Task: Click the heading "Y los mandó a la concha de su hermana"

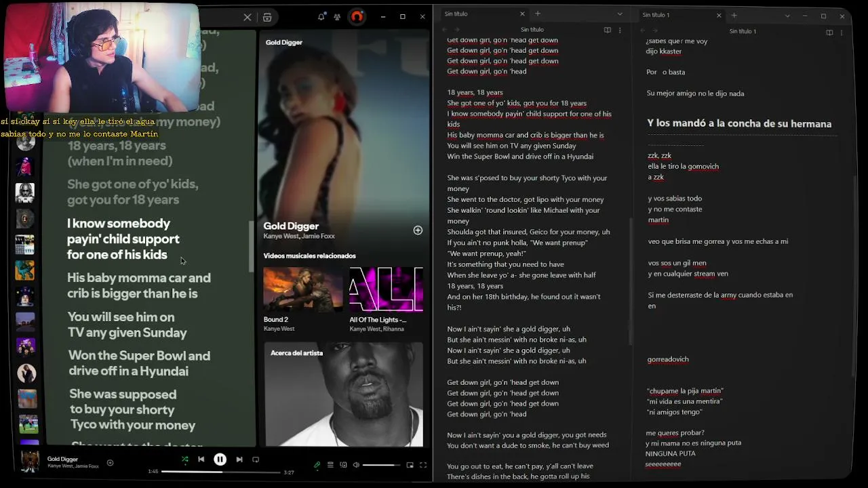Action: [739, 123]
